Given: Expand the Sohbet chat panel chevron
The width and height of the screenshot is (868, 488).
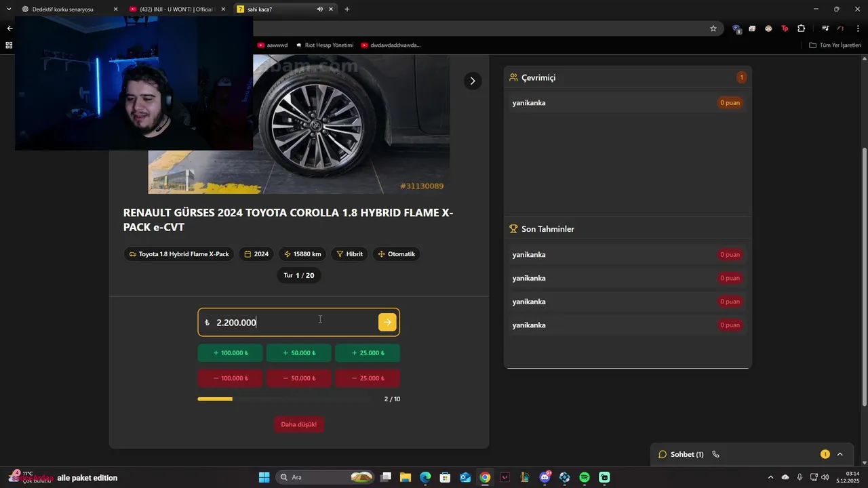Looking at the screenshot, I should pos(840,454).
